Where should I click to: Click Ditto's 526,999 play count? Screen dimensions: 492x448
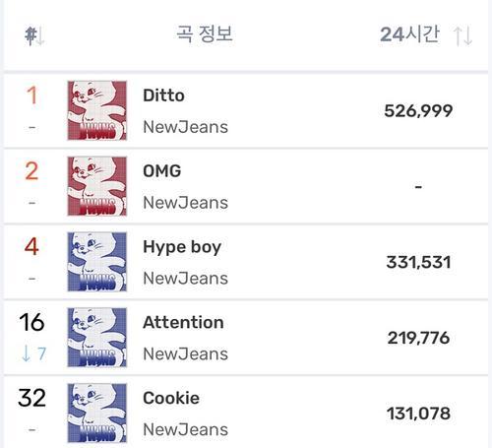418,111
